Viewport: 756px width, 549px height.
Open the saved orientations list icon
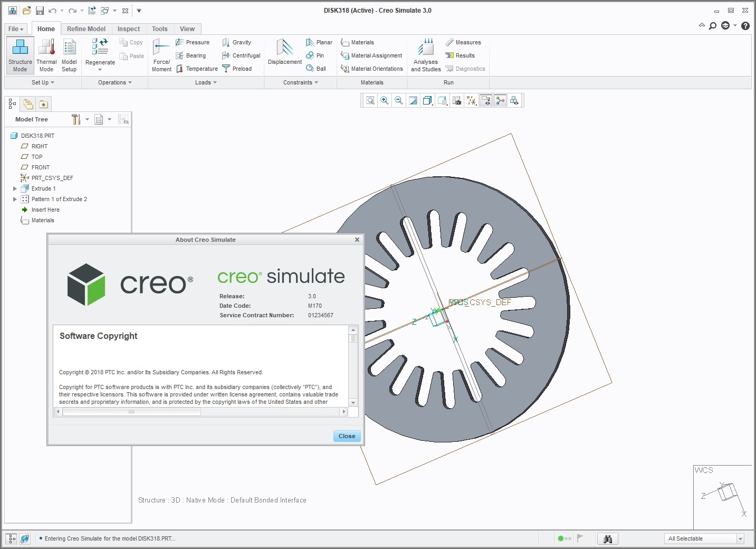point(443,100)
